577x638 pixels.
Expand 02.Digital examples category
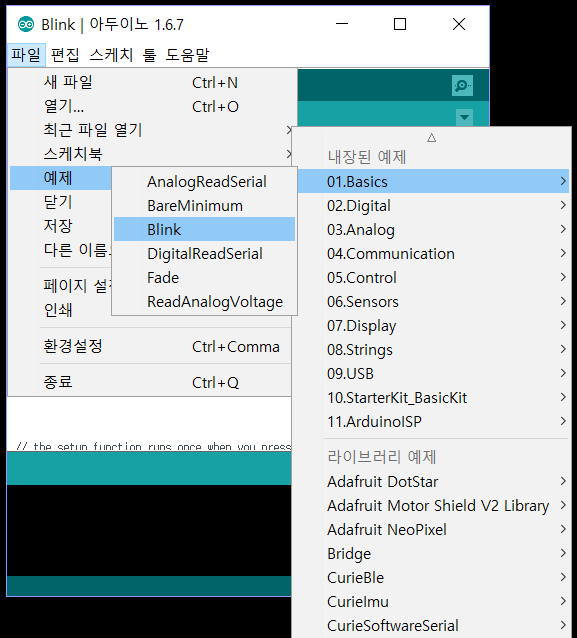(x=433, y=205)
